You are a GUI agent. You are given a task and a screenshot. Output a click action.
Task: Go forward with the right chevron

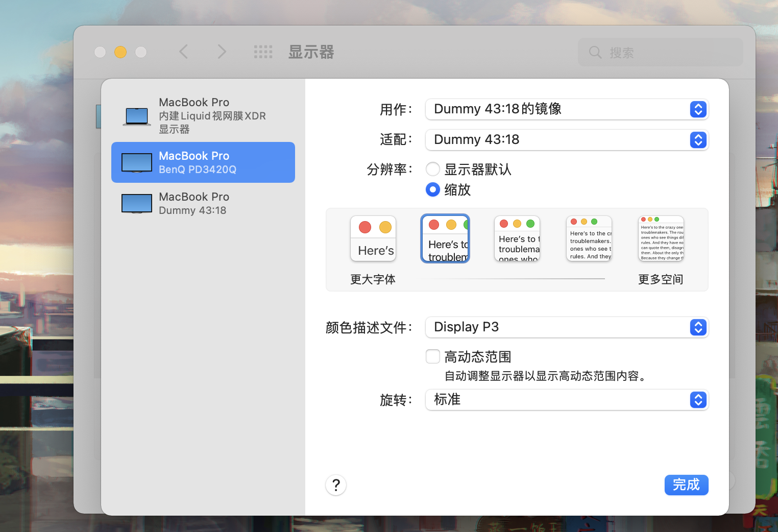222,52
